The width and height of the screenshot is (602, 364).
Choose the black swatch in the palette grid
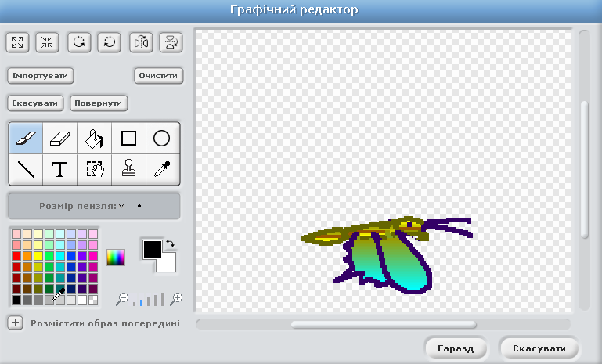click(16, 300)
